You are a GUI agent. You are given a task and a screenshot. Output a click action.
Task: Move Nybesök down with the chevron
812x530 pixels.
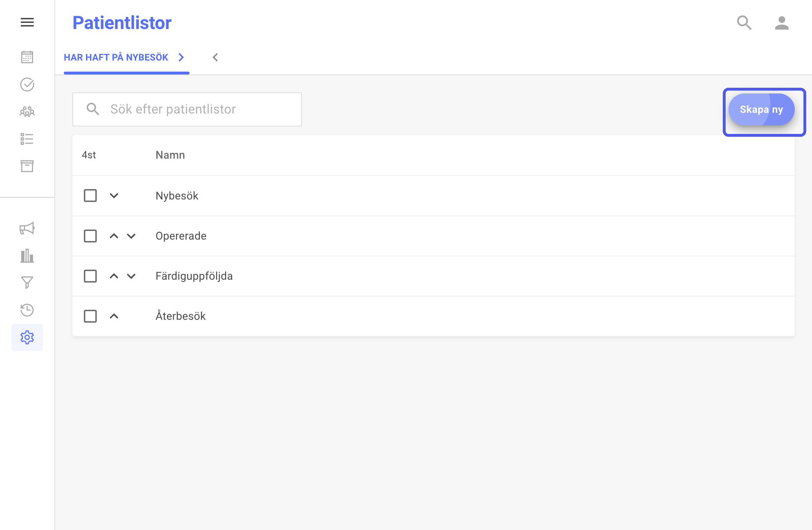(114, 196)
